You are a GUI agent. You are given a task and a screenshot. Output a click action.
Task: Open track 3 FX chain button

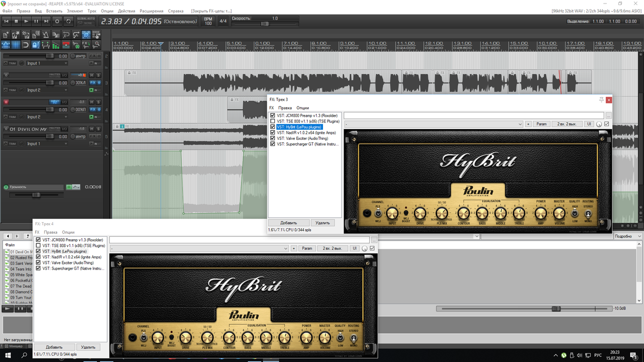pos(93,82)
